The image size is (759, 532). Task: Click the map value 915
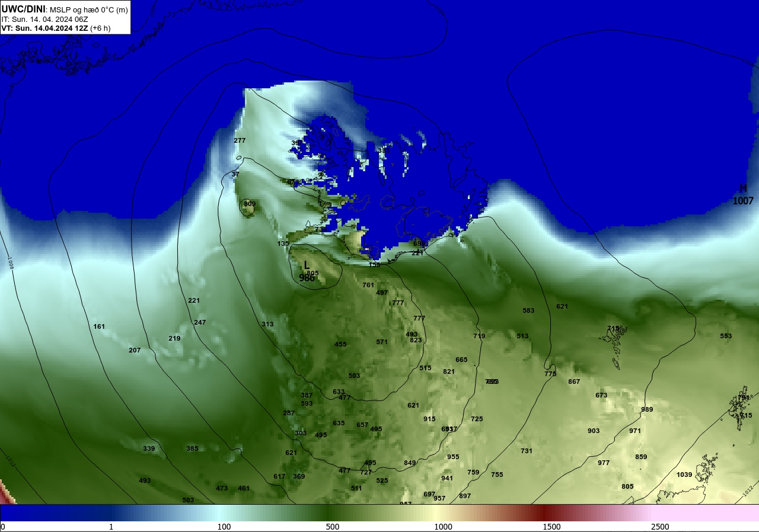click(429, 419)
